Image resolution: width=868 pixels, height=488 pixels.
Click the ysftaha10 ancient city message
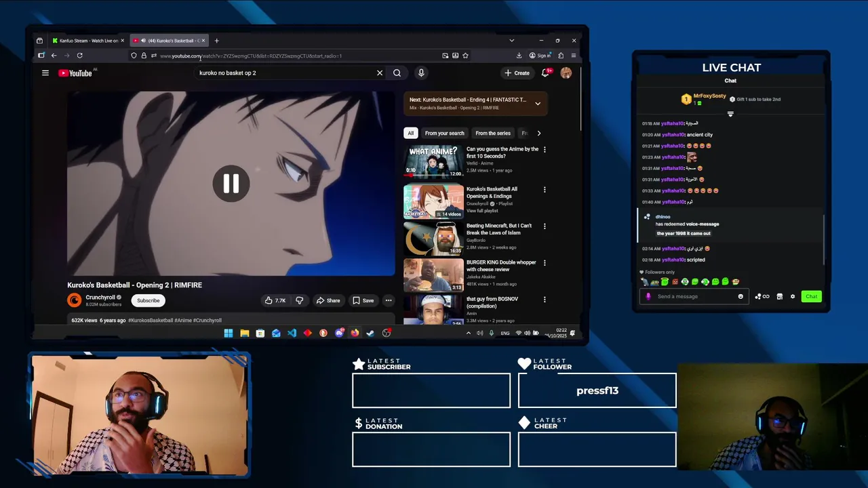(677, 135)
